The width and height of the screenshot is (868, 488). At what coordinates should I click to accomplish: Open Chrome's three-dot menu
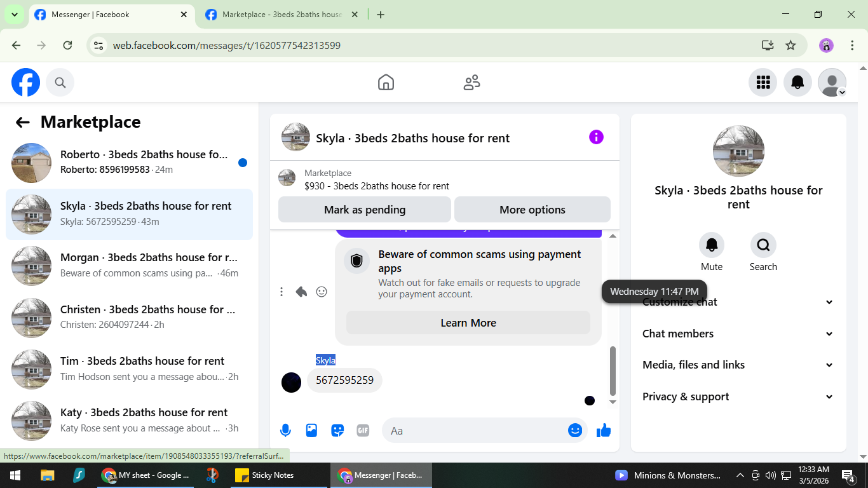click(852, 45)
